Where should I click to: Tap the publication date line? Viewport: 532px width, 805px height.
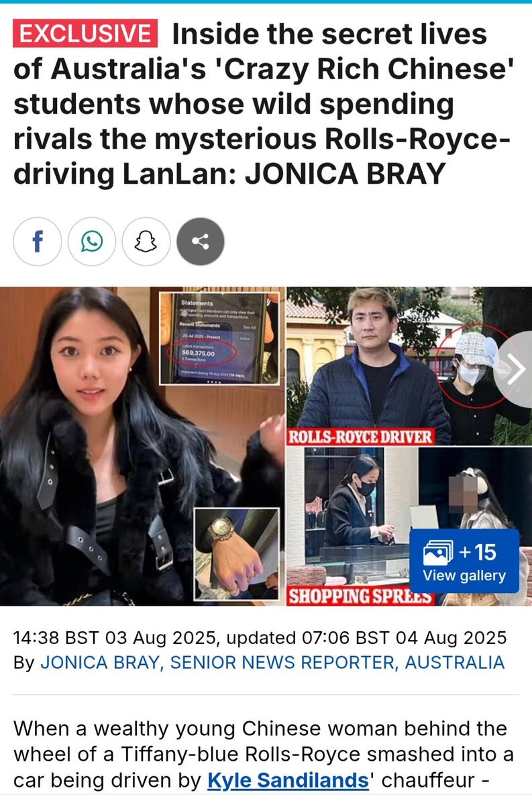point(260,637)
